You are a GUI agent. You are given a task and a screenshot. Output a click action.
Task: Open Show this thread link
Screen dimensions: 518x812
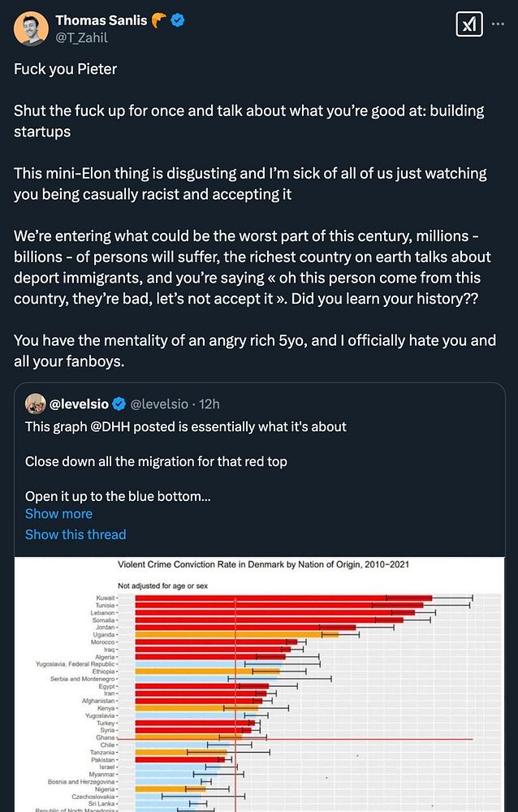pyautogui.click(x=76, y=534)
